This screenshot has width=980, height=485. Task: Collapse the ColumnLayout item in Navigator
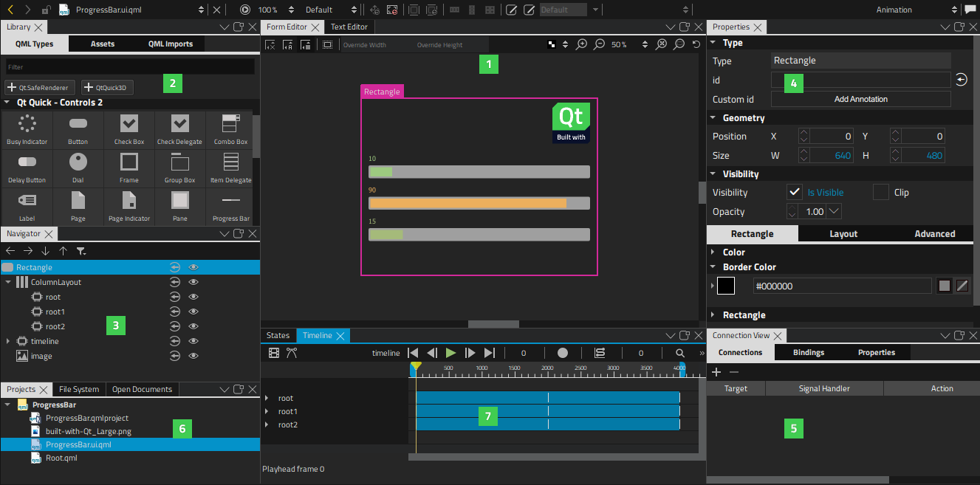tap(8, 281)
